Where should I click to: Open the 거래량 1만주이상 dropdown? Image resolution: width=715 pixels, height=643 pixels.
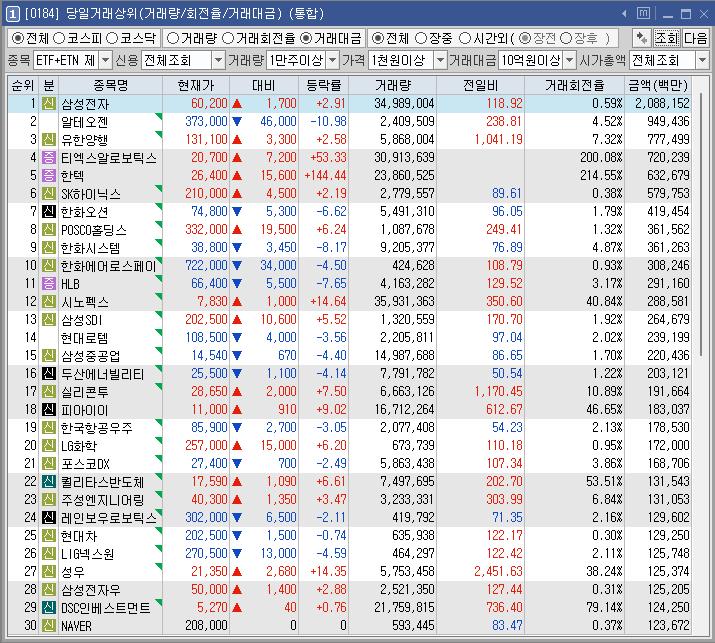pyautogui.click(x=333, y=60)
